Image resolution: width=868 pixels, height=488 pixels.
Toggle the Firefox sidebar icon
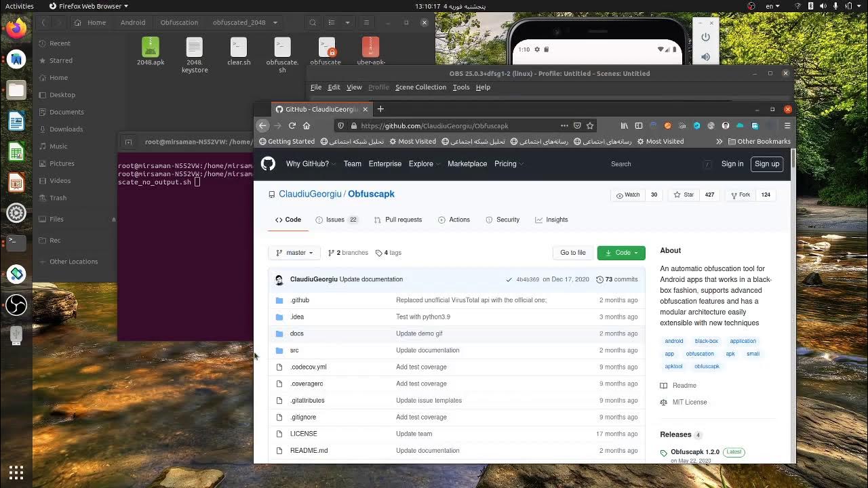click(638, 125)
